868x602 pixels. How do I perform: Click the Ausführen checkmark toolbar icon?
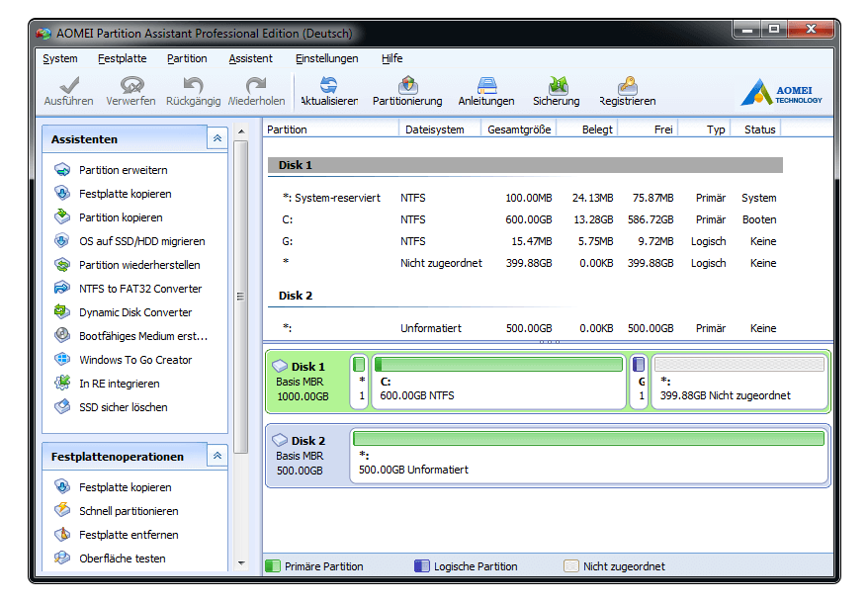pyautogui.click(x=69, y=85)
